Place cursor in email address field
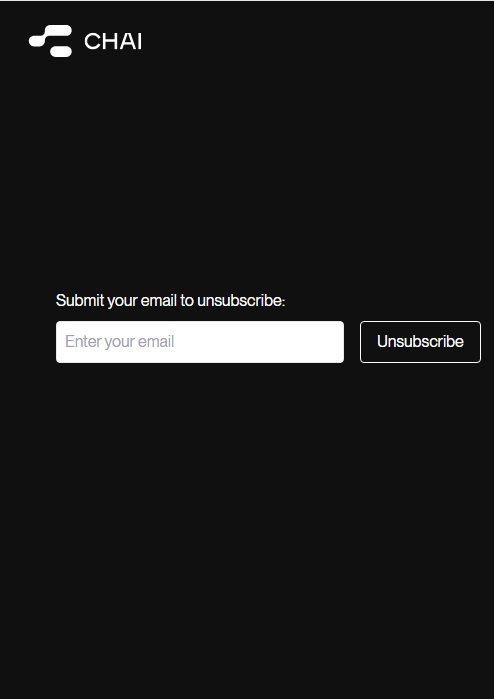494x699 pixels. pos(200,342)
